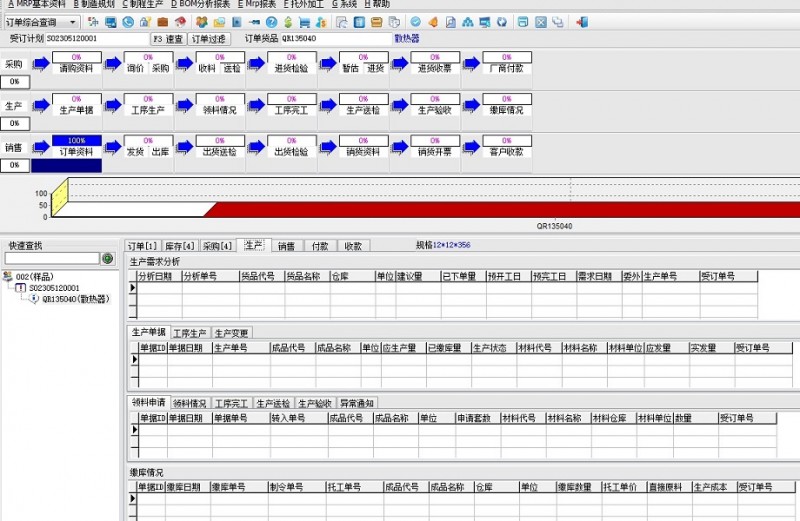
Task: Click the 订单货品 input field
Action: pos(336,38)
